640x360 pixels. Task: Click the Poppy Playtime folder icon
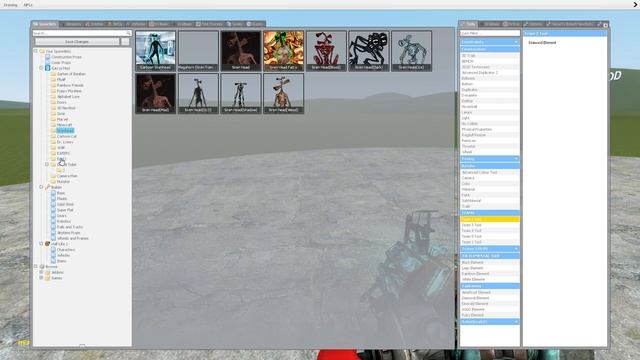[x=53, y=91]
